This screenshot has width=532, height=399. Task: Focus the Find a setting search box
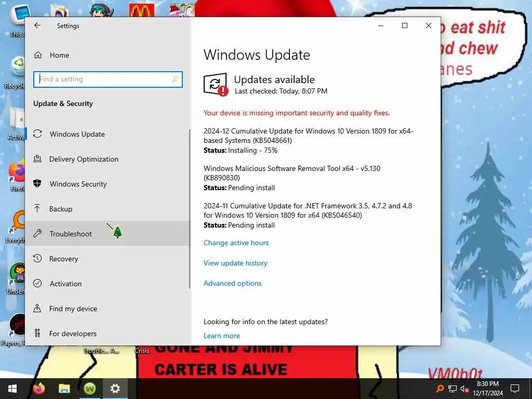[108, 79]
